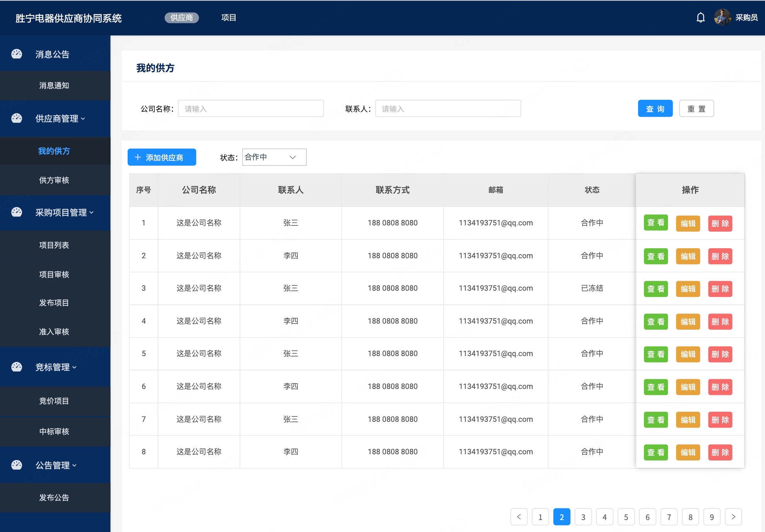
Task: Click the 胜宁电器供应商协同系统 title
Action: (x=68, y=18)
